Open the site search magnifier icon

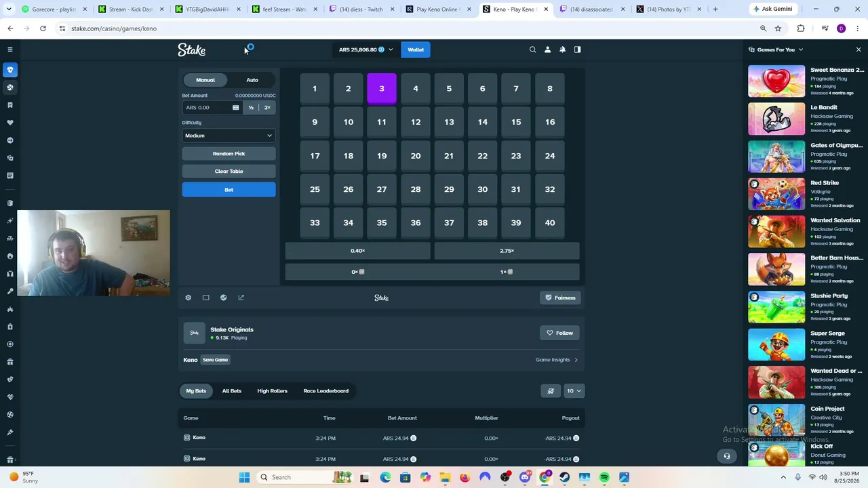532,49
